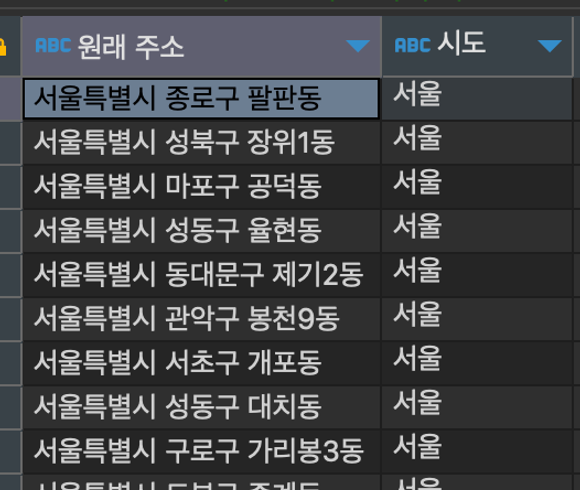Select cell 서울특별시 종로구 팔판동

point(202,99)
